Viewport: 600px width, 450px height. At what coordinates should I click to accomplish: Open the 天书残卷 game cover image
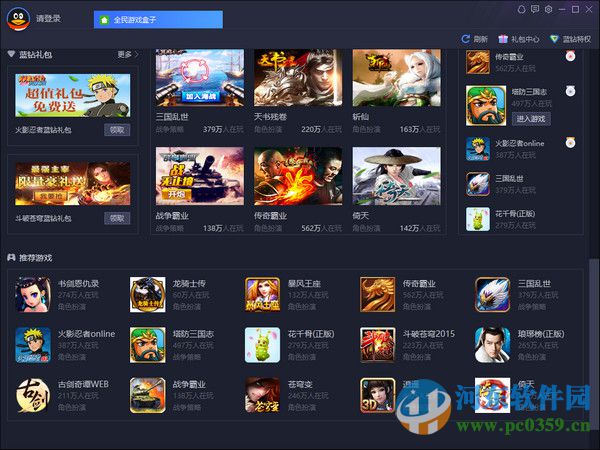click(298, 78)
